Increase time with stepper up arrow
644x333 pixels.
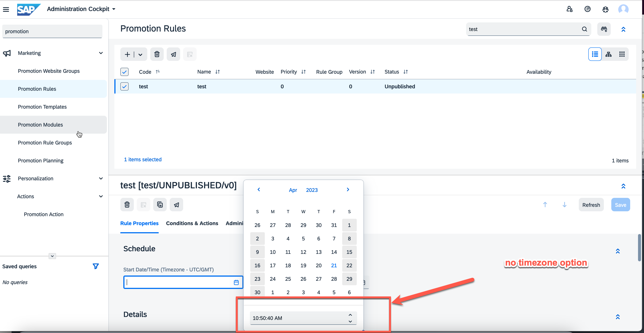pyautogui.click(x=350, y=315)
